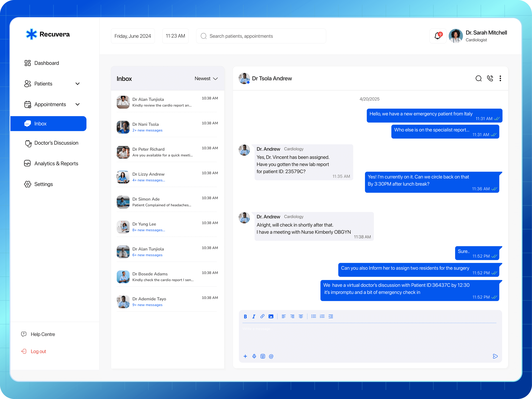Toggle italic formatting in message editor
This screenshot has height=399, width=532.
click(x=254, y=317)
